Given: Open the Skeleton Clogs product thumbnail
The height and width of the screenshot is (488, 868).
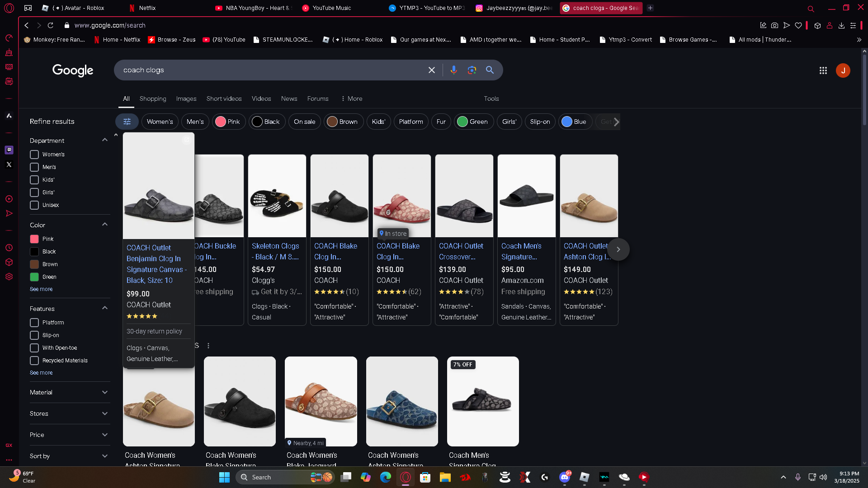Looking at the screenshot, I should coord(277,196).
